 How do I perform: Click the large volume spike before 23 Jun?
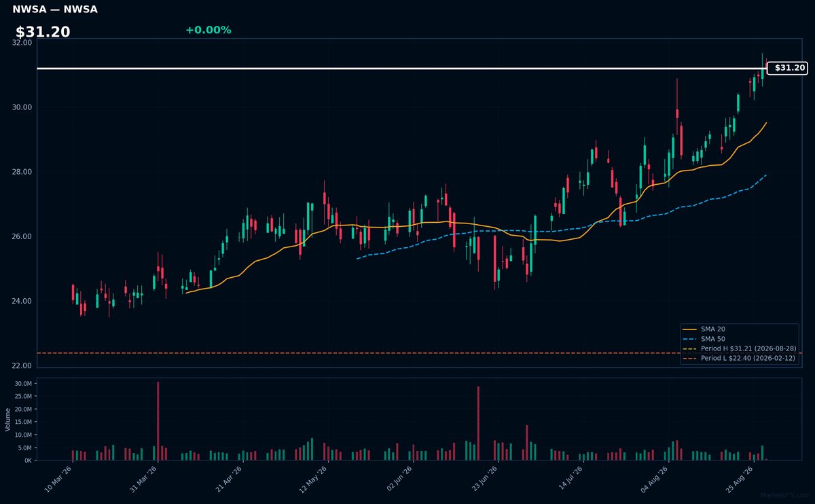478,423
